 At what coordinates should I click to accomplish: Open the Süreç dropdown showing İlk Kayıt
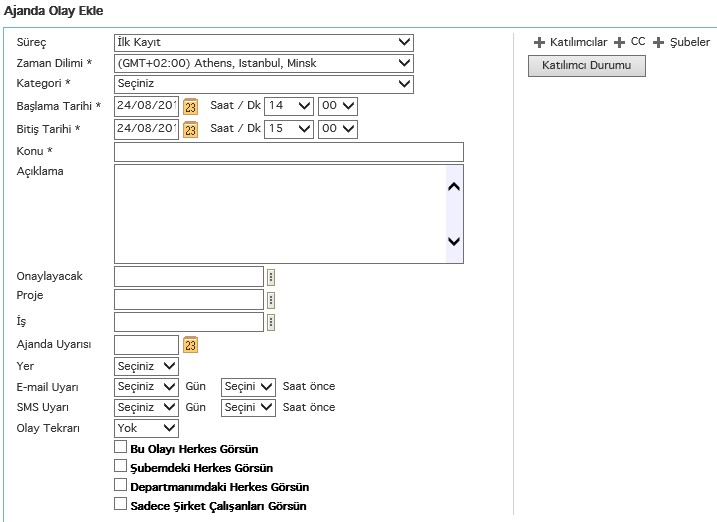(x=264, y=42)
